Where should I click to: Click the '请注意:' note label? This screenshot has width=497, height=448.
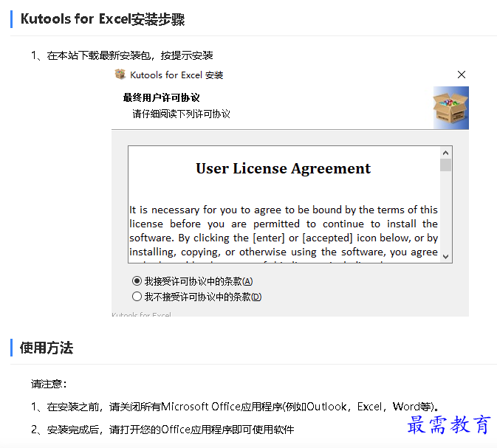pyautogui.click(x=49, y=384)
